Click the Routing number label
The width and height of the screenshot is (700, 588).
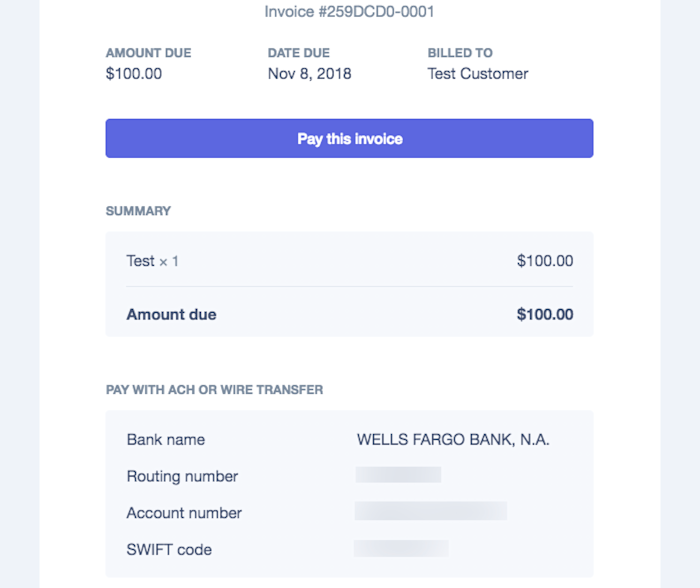click(x=182, y=476)
